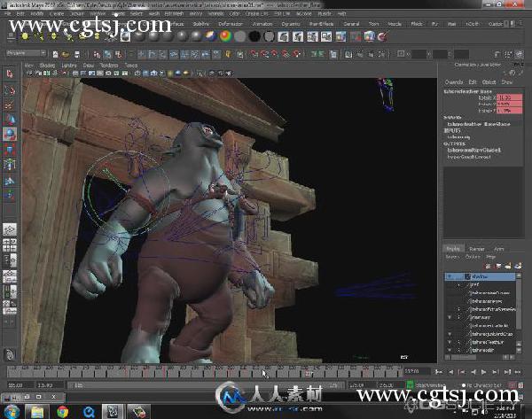This screenshot has height=419, width=532.
Task: Switch to single perspective view layout
Action: tap(10, 229)
